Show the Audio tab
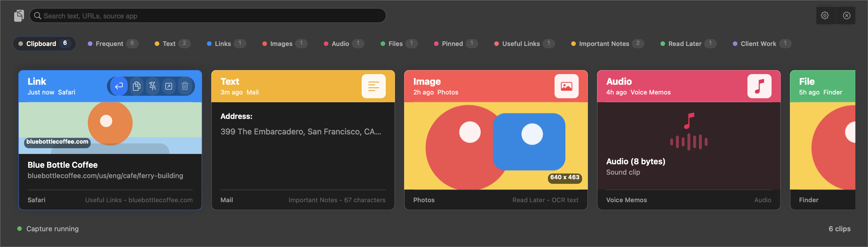This screenshot has width=868, height=247. 344,43
